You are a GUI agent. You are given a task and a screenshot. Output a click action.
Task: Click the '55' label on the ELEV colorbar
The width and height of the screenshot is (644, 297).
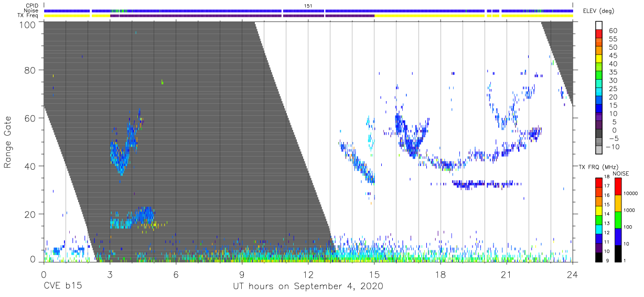coord(613,39)
